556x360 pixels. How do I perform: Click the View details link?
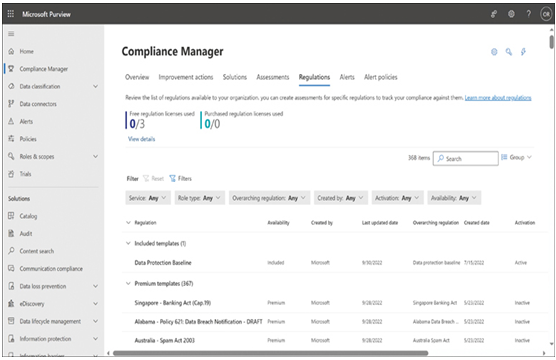tap(141, 139)
